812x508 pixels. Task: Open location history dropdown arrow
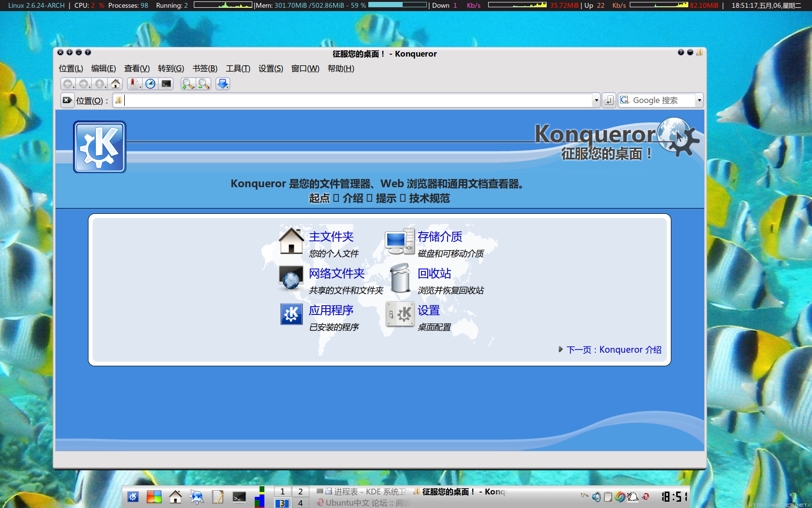(596, 100)
